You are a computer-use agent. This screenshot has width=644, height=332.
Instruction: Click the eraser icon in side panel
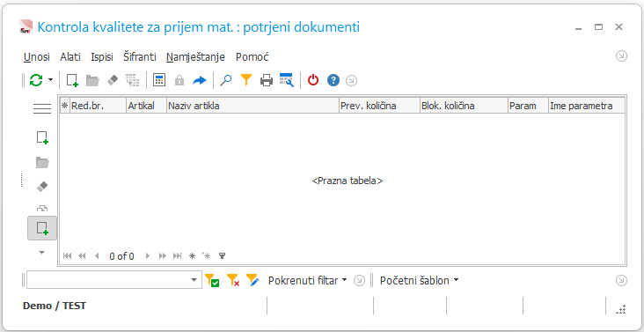[x=42, y=187]
